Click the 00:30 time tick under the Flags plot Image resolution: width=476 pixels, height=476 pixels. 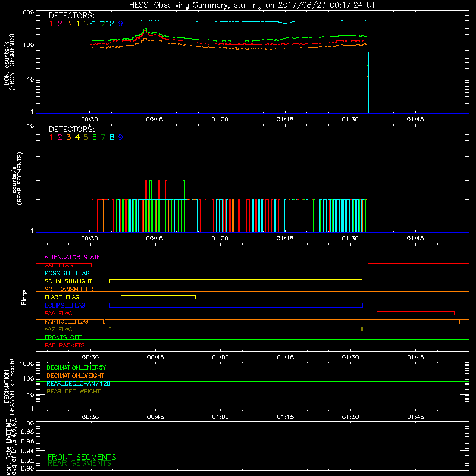(90, 358)
